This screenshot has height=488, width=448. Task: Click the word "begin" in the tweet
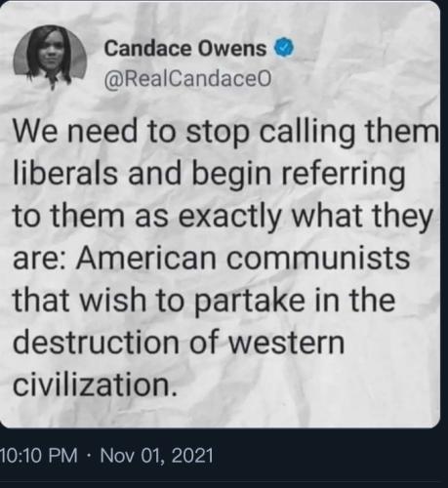(x=231, y=175)
